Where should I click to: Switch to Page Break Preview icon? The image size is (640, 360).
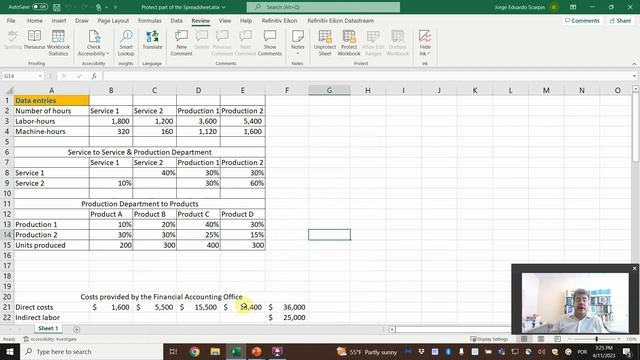(557, 339)
